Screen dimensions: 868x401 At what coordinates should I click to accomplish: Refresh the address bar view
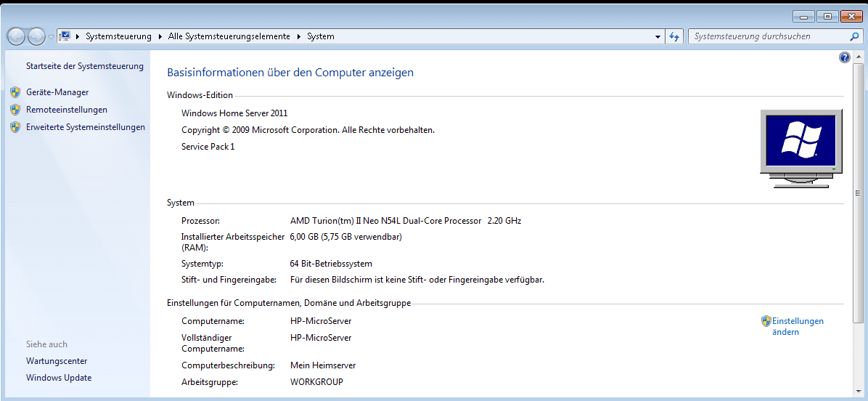coord(673,36)
